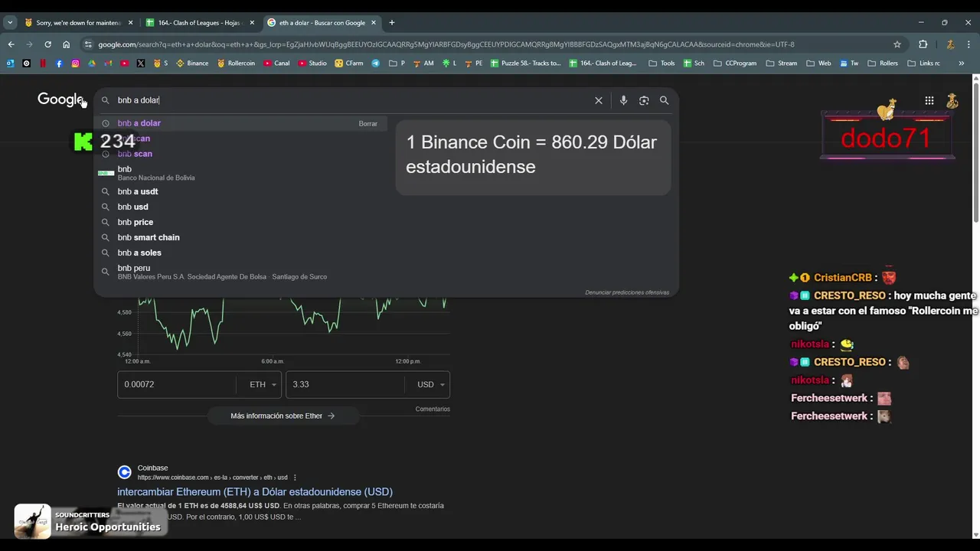The image size is (980, 551).
Task: Choose 'bnb price' suggestion
Action: click(x=241, y=222)
